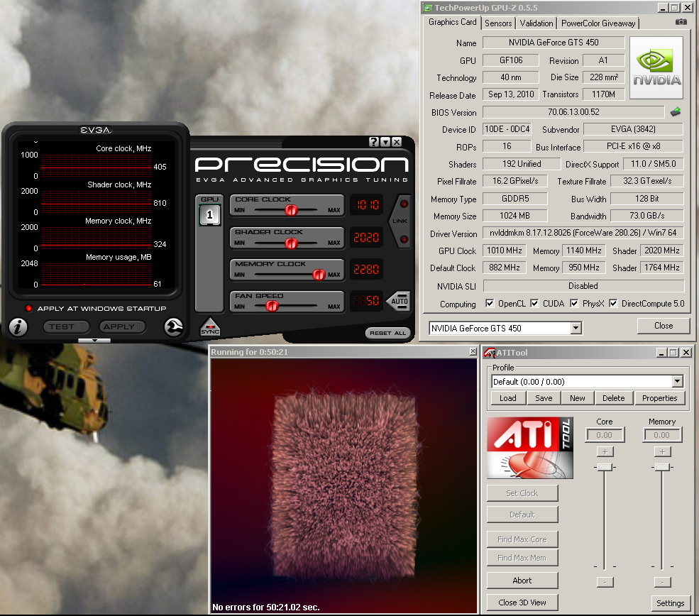Click the SYNC triangle icon in Precision

coord(210,326)
